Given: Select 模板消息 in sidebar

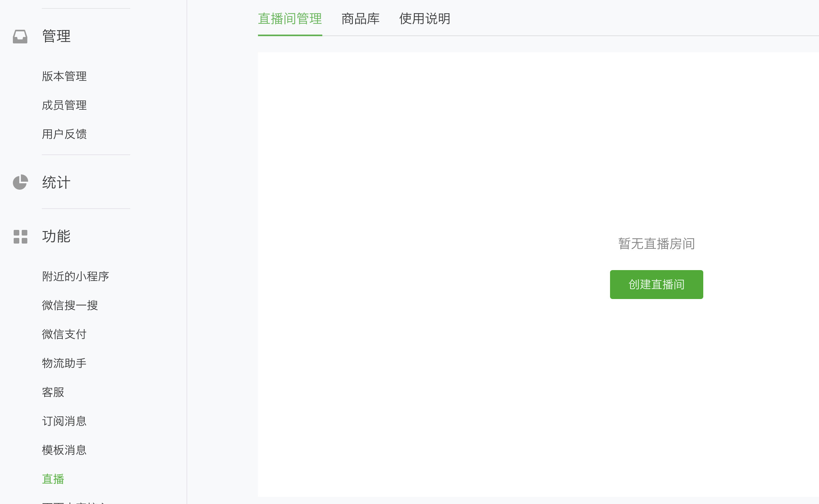Looking at the screenshot, I should coord(64,450).
